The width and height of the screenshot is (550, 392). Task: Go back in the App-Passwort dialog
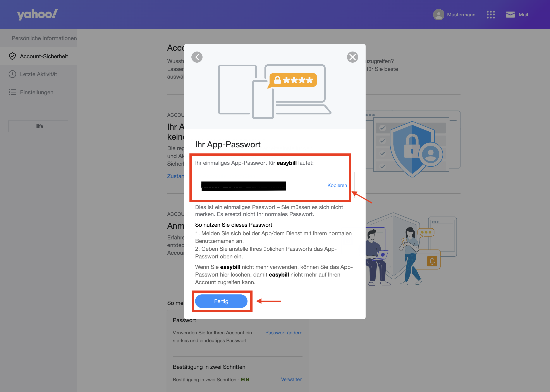click(x=197, y=57)
